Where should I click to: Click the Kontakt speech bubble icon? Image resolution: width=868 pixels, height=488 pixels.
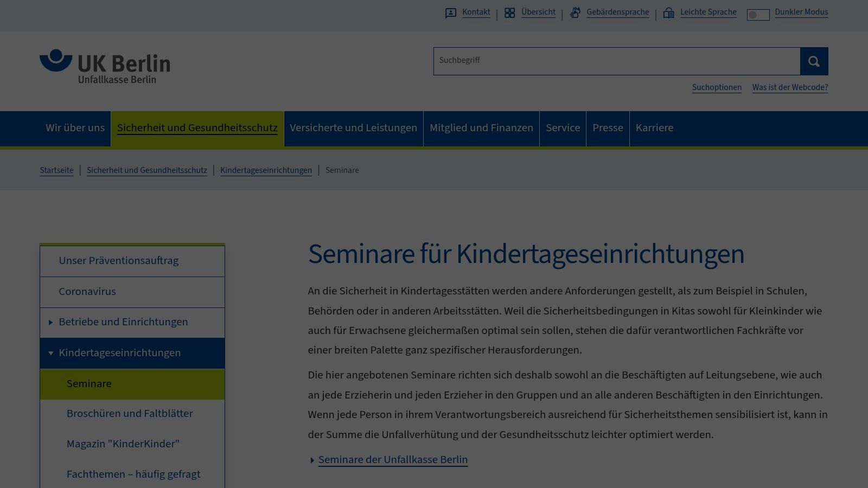451,13
